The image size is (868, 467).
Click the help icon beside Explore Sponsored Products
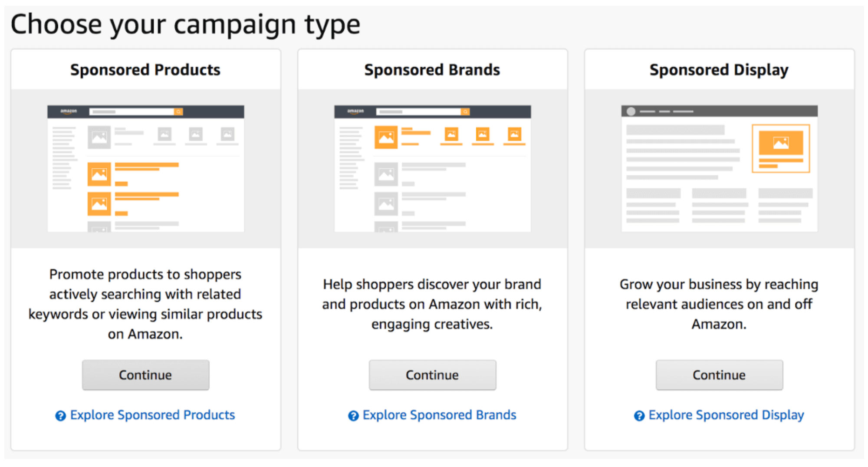click(60, 416)
